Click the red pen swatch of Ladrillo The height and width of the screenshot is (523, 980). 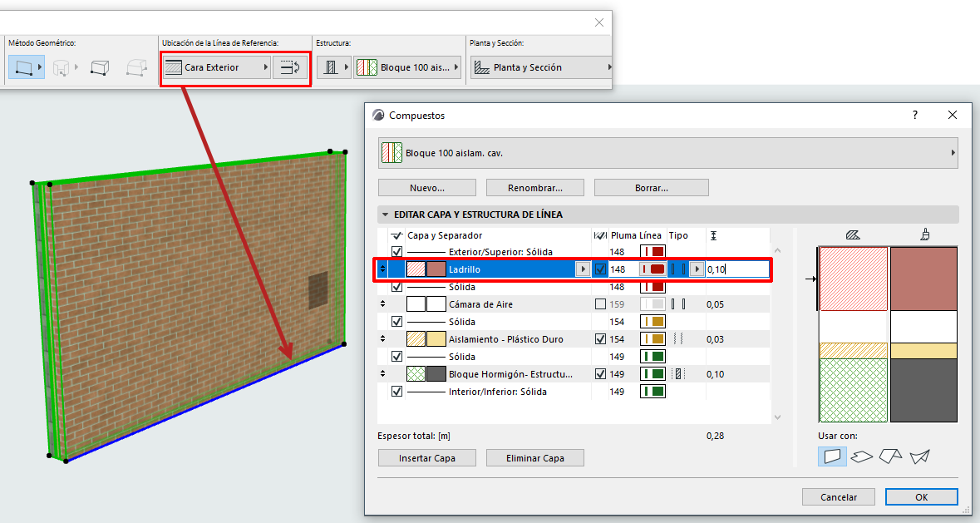[x=653, y=269]
